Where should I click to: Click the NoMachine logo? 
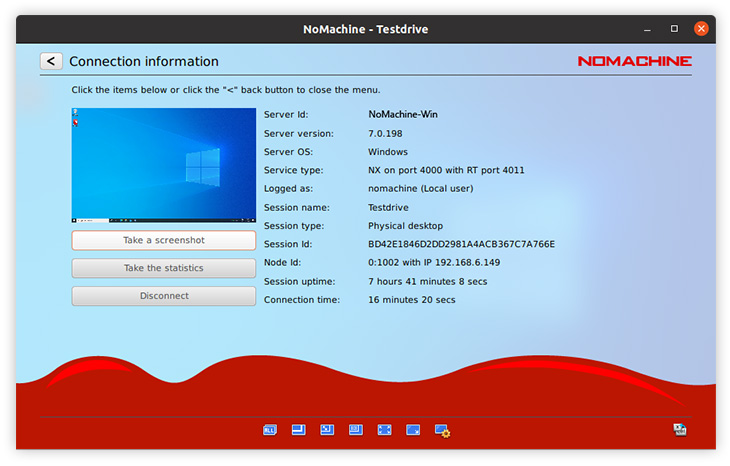(x=634, y=61)
